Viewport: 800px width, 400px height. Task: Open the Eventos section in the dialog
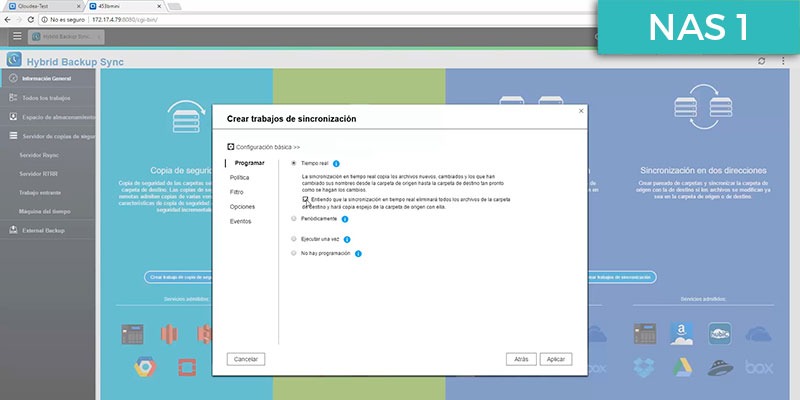[x=240, y=221]
